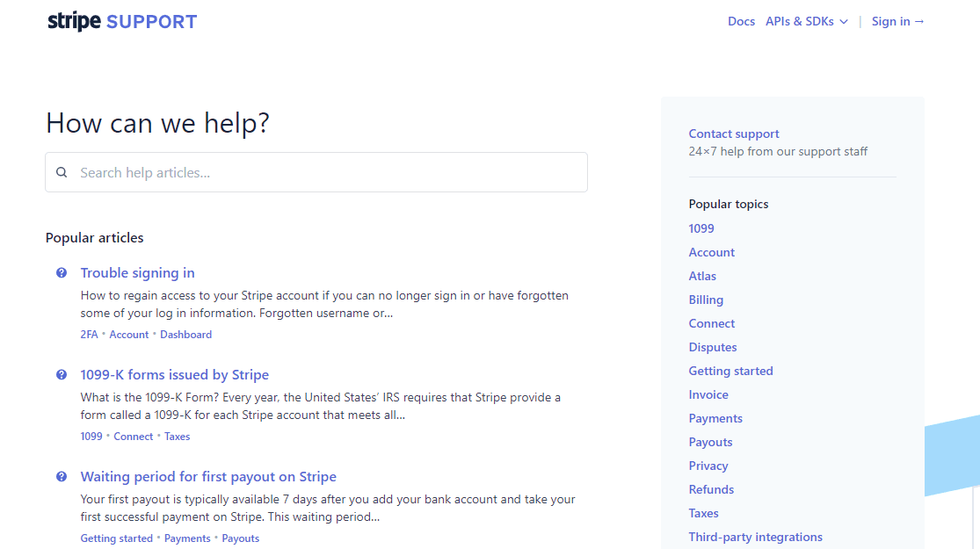
Task: Focus the Search help articles field
Action: pos(325,172)
